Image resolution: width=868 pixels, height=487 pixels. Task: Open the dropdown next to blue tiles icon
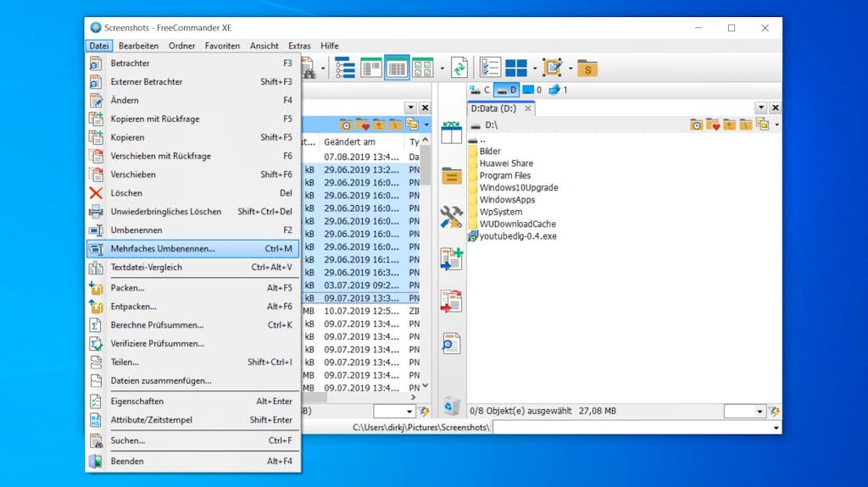tap(535, 69)
